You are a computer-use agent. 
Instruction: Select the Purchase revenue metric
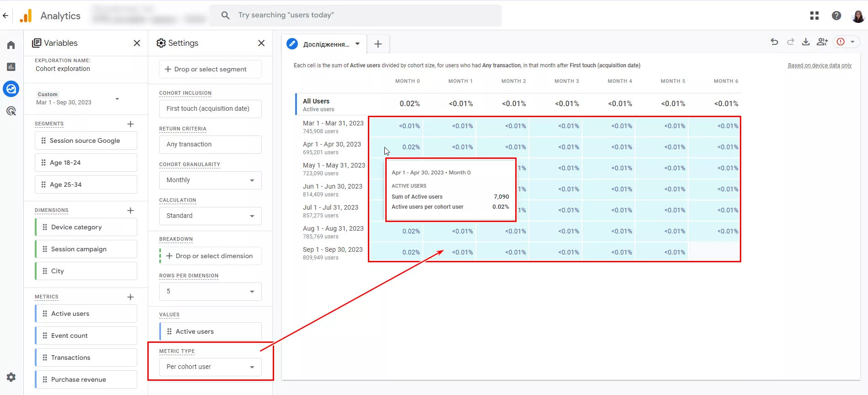click(86, 379)
